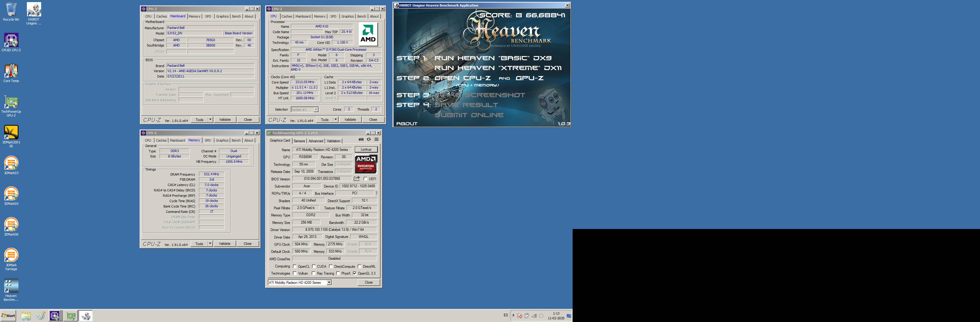Screen dimensions: 980x322
Task: Open the 3DMark2001 SE desktop icon
Action: (x=11, y=137)
